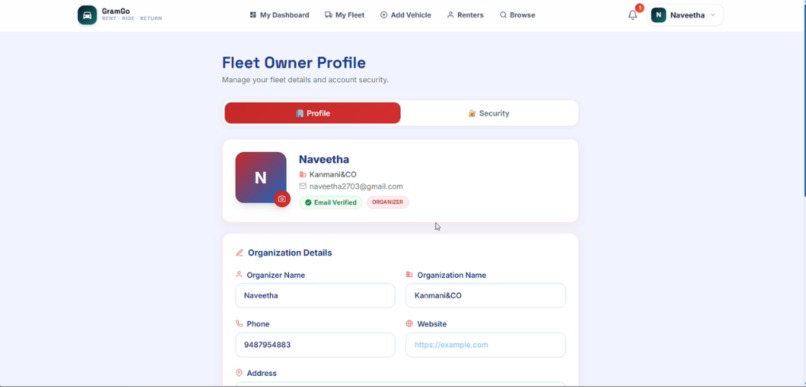Click the Naveetha profile name heading

tap(324, 159)
